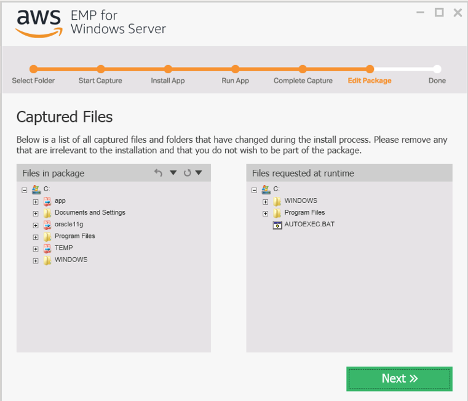Click the Program Files folder icon in Files in package
The width and height of the screenshot is (468, 401).
pyautogui.click(x=47, y=237)
